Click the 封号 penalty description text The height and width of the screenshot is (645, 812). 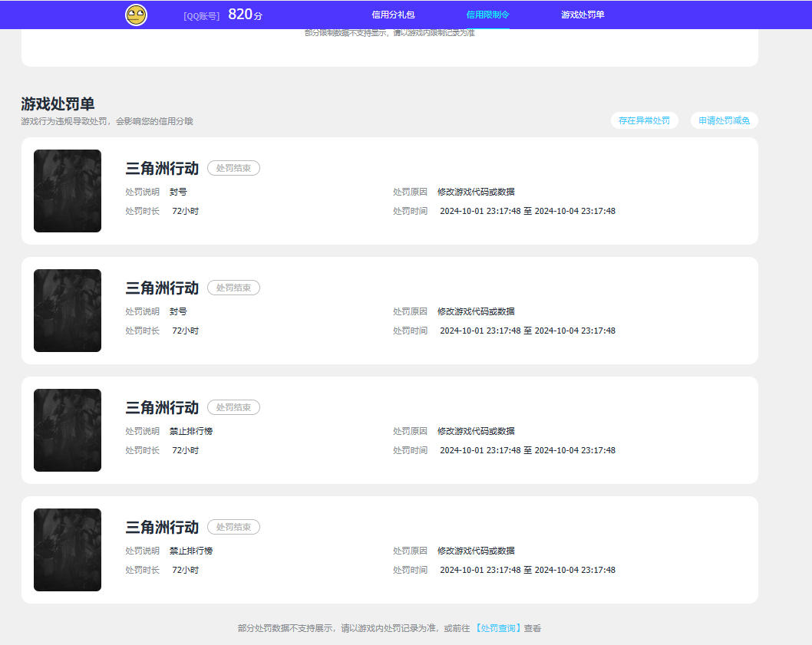point(177,192)
